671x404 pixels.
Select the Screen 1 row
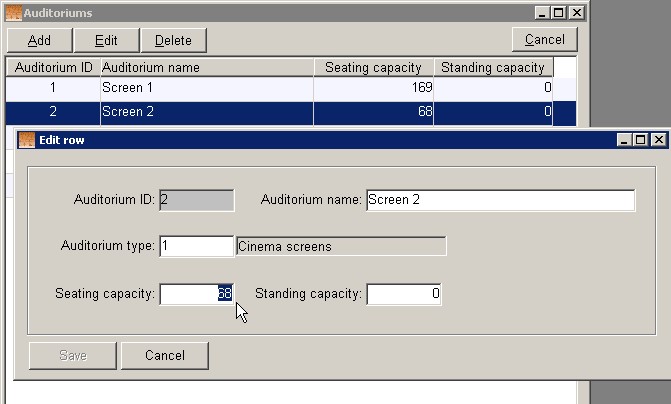point(206,89)
